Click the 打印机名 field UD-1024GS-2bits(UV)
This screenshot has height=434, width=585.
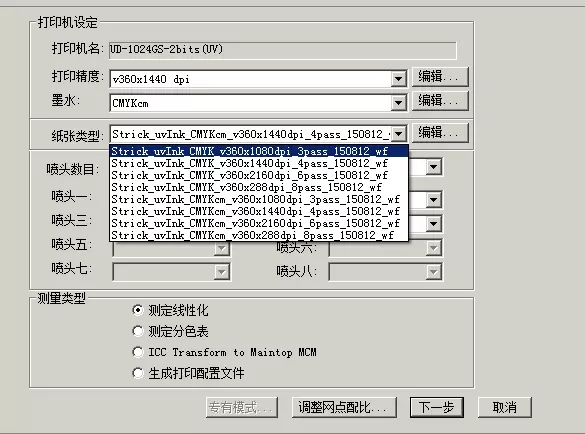[282, 50]
